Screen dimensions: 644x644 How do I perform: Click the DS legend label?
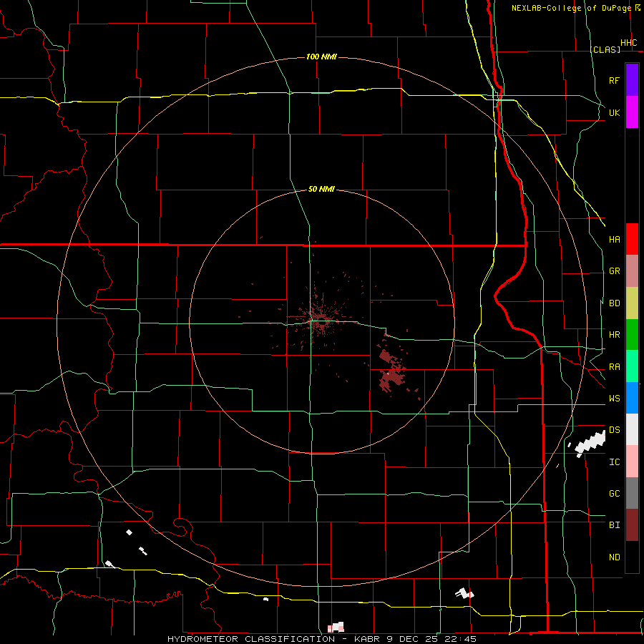614,430
